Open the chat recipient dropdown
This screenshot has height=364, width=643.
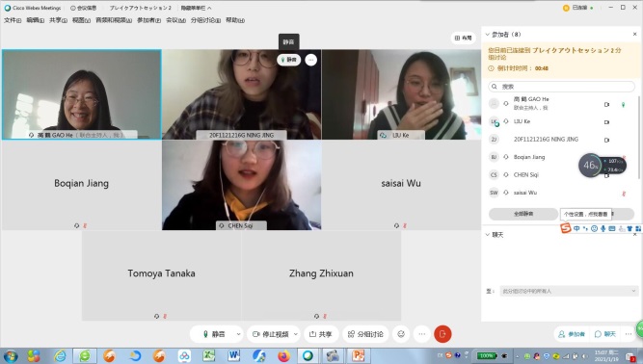tap(569, 291)
